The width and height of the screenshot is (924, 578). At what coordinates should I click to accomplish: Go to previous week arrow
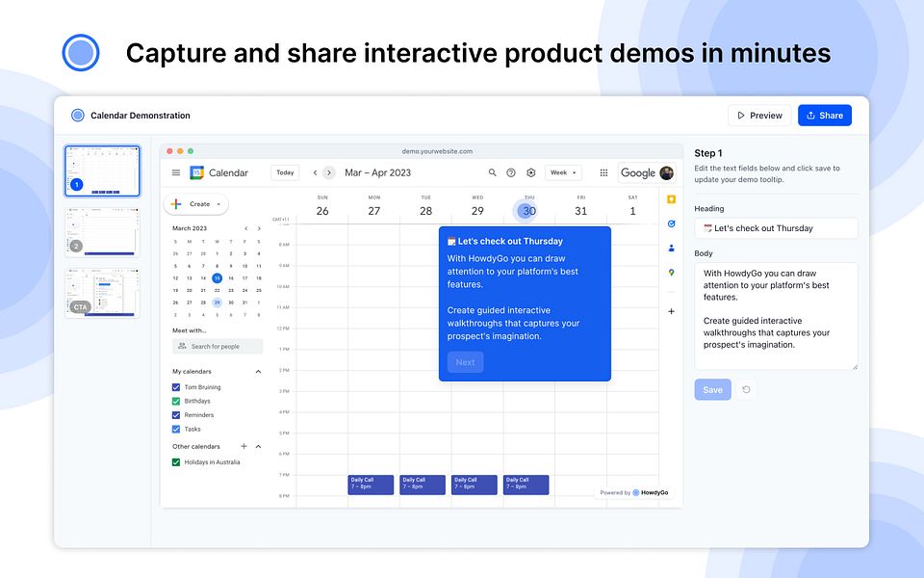click(316, 172)
